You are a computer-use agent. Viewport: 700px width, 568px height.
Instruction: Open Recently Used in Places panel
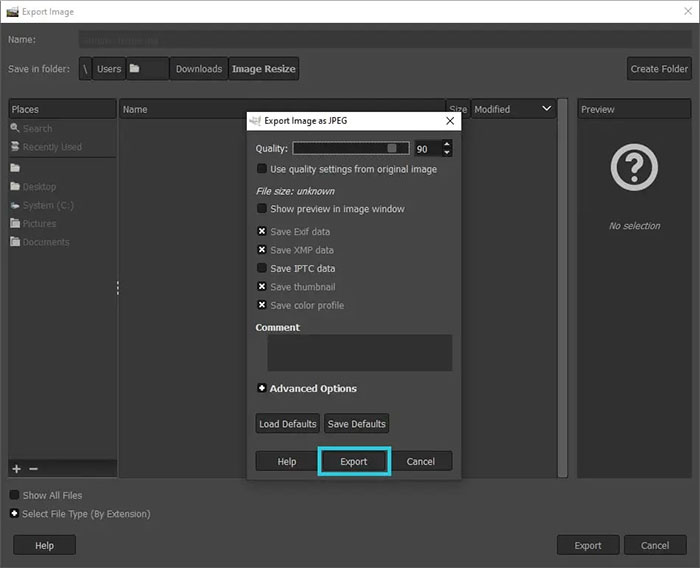tap(52, 147)
